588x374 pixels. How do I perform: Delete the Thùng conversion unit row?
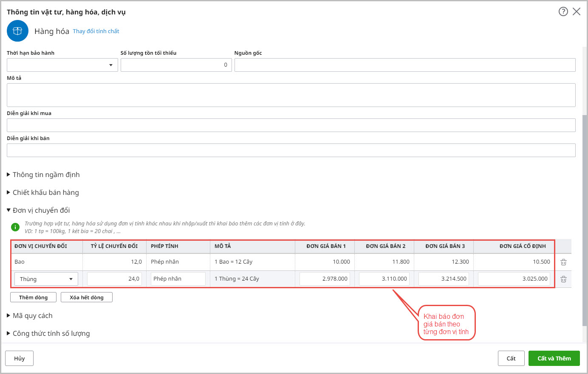point(563,279)
